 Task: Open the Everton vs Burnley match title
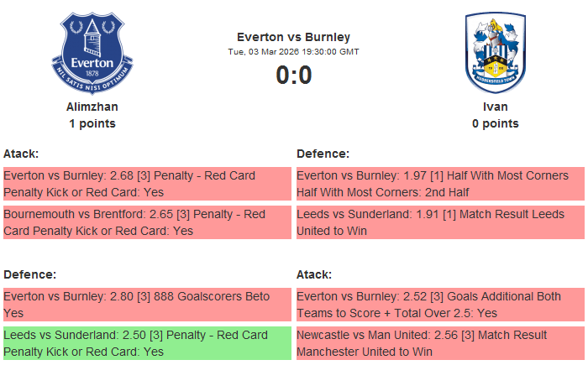[x=293, y=37]
